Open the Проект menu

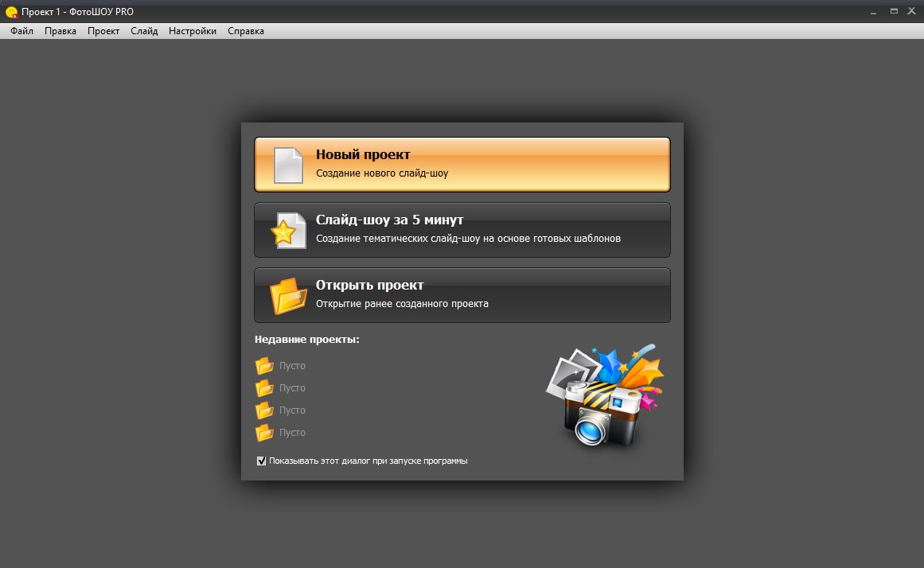[x=103, y=31]
